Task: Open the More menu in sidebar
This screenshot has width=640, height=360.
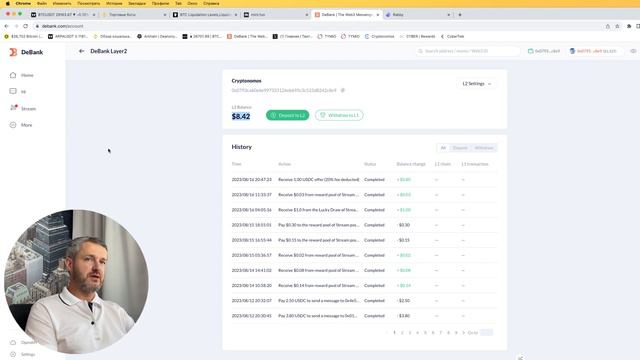Action: (x=21, y=125)
